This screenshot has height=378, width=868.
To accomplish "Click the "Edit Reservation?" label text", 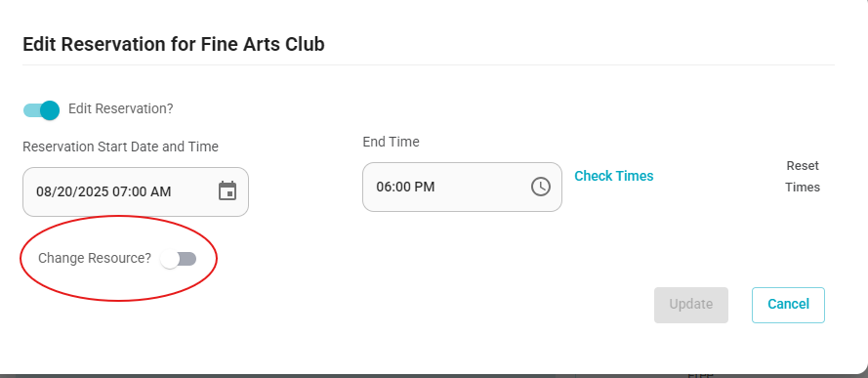I will [x=121, y=109].
